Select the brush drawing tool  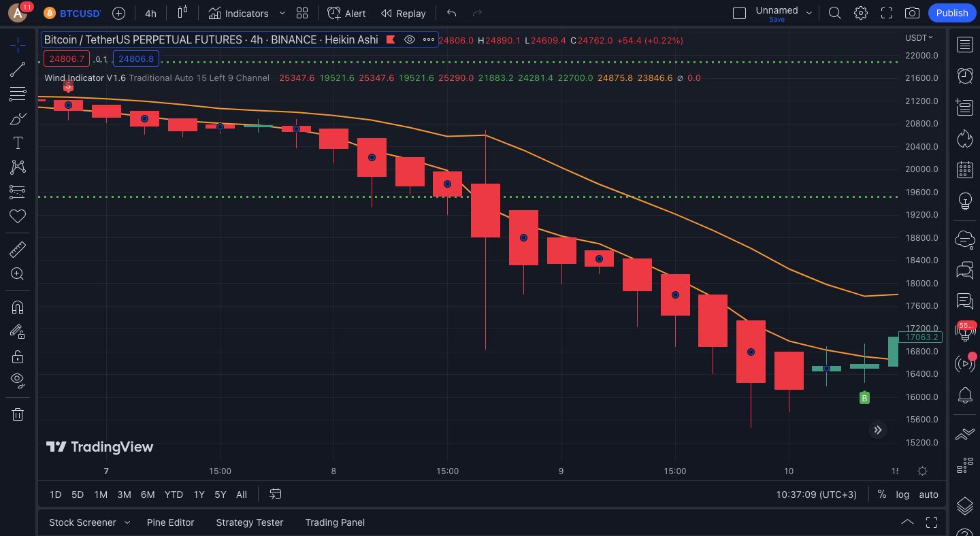pos(18,119)
